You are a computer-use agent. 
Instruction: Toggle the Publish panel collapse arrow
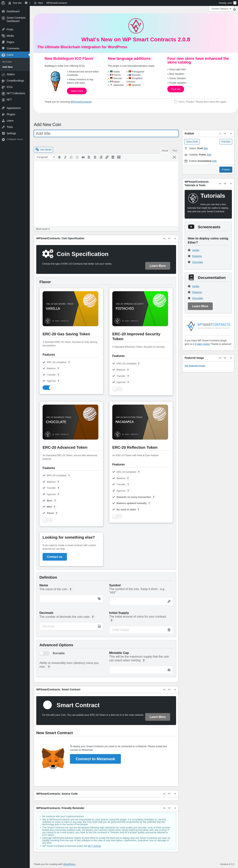tap(231, 133)
